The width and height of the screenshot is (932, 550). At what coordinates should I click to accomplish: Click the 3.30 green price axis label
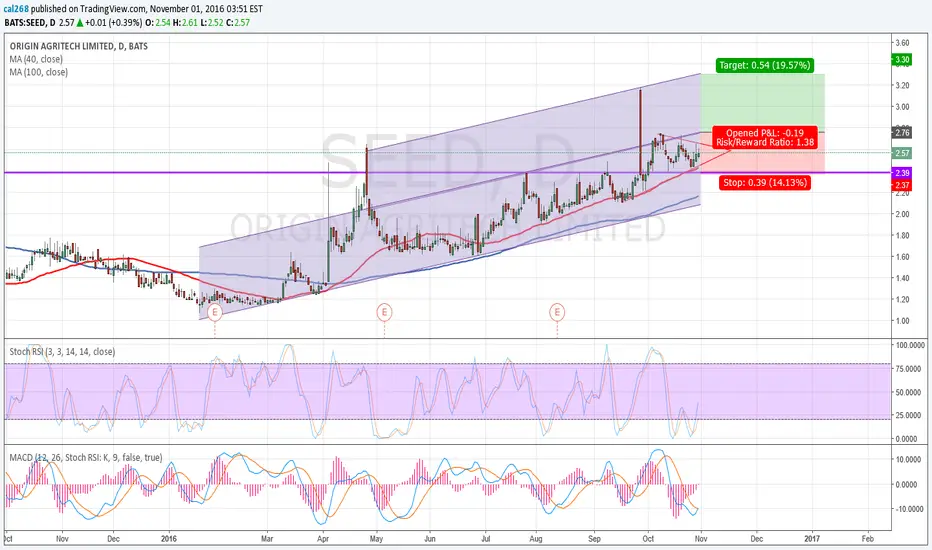(902, 59)
